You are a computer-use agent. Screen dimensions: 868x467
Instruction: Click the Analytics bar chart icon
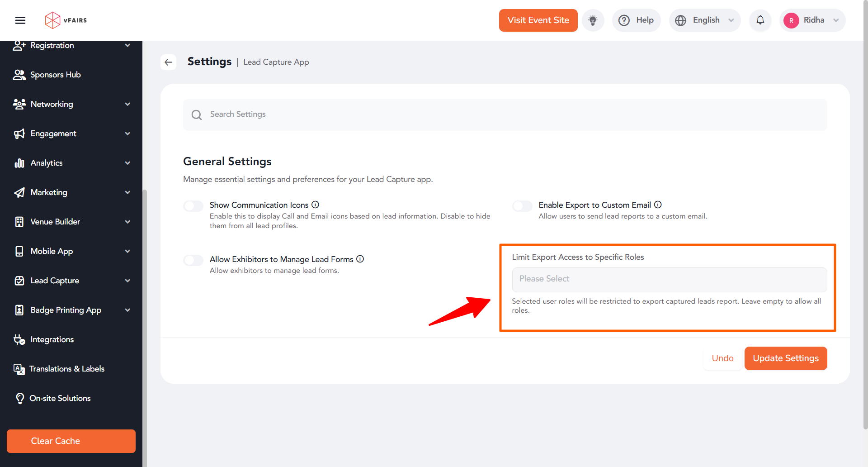click(x=19, y=163)
